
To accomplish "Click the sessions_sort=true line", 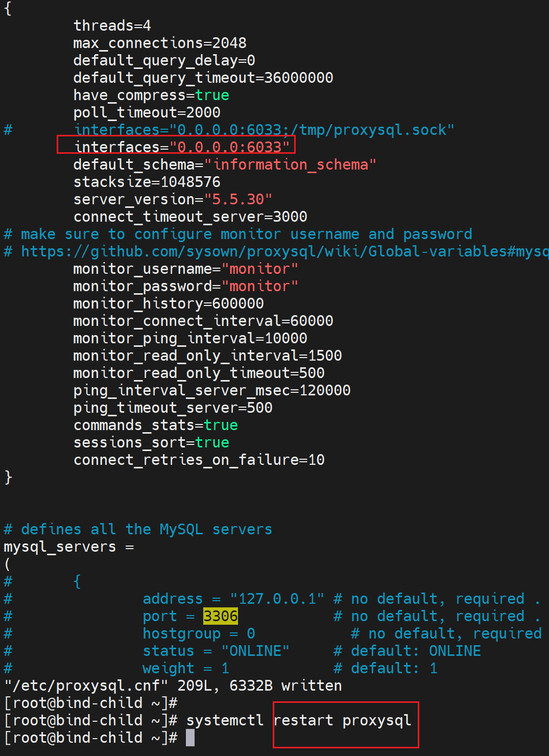I will (151, 442).
